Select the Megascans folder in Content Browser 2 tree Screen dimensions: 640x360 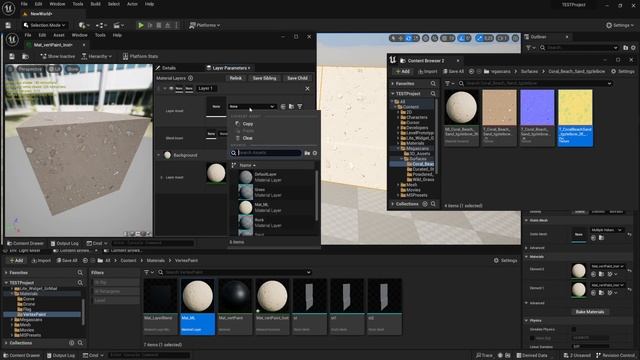[417, 149]
